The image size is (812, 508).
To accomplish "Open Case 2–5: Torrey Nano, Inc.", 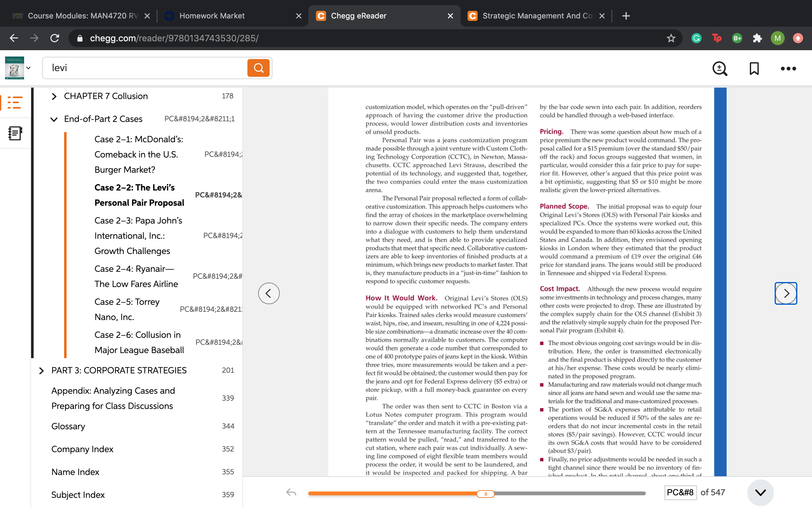I will tap(127, 310).
